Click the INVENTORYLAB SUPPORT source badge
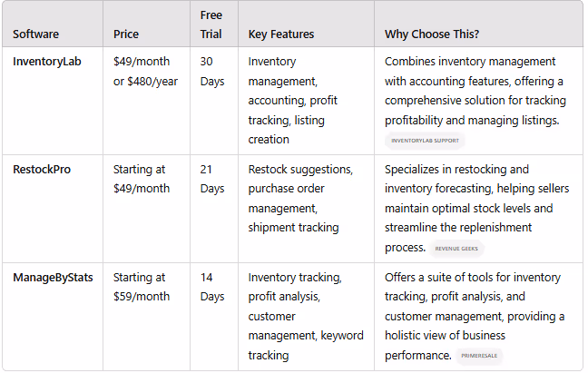The height and width of the screenshot is (373, 588). coord(425,141)
